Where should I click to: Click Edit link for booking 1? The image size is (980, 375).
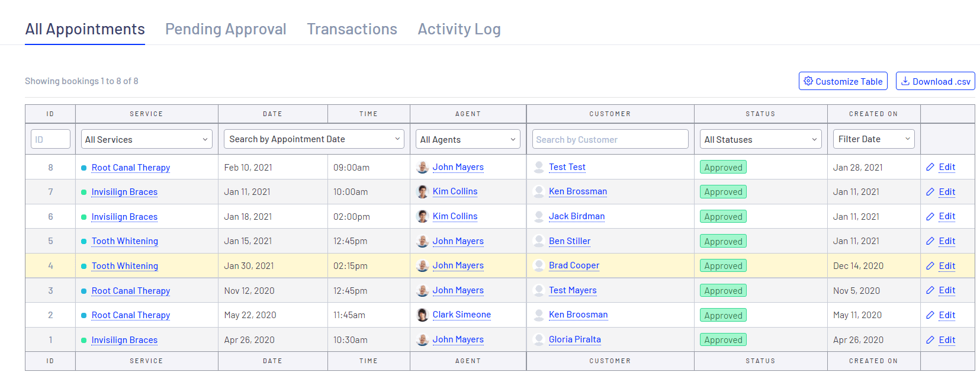point(947,340)
